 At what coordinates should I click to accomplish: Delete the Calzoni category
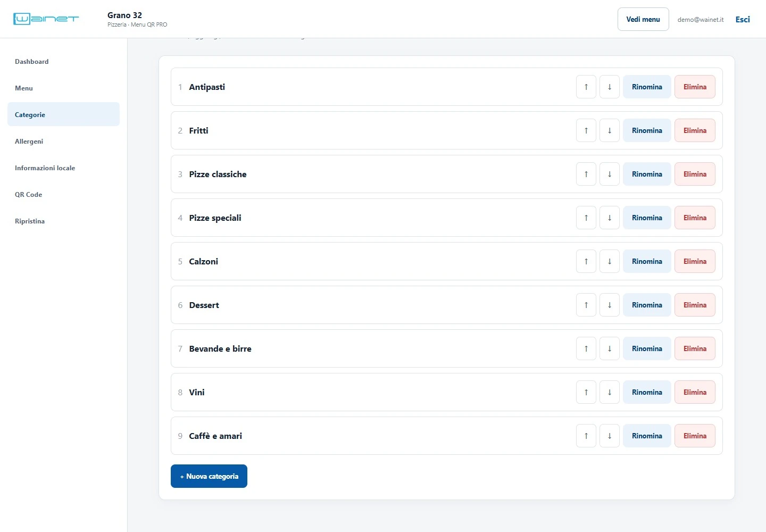[695, 261]
